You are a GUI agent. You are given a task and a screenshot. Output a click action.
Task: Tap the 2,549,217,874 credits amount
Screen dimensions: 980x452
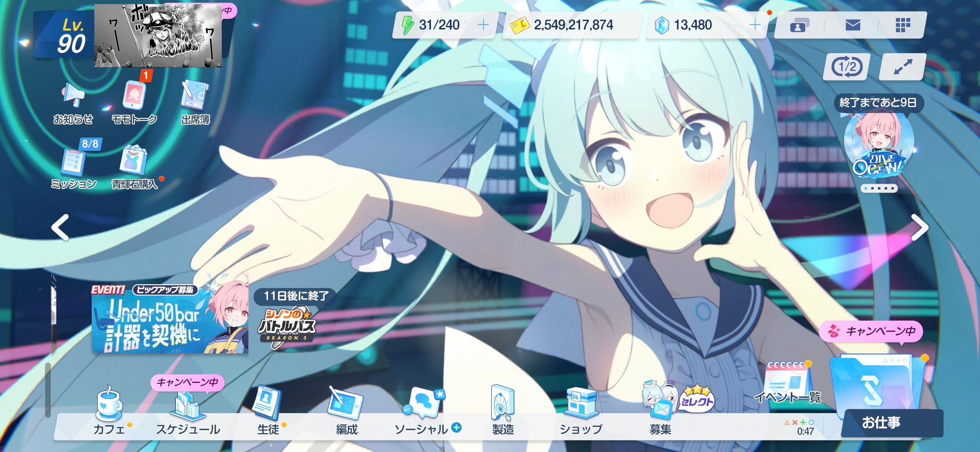coord(573,25)
